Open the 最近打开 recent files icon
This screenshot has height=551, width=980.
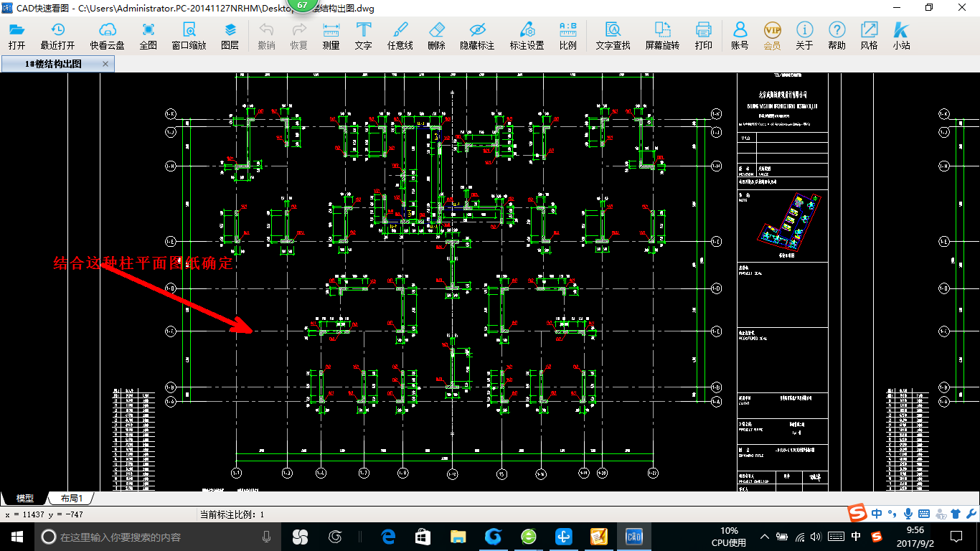[x=57, y=36]
